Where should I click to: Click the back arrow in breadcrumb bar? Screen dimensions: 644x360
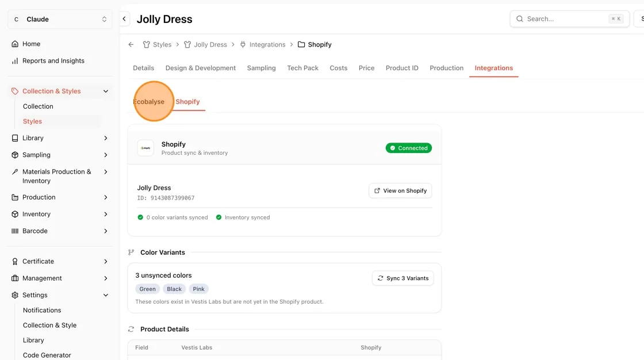[131, 44]
